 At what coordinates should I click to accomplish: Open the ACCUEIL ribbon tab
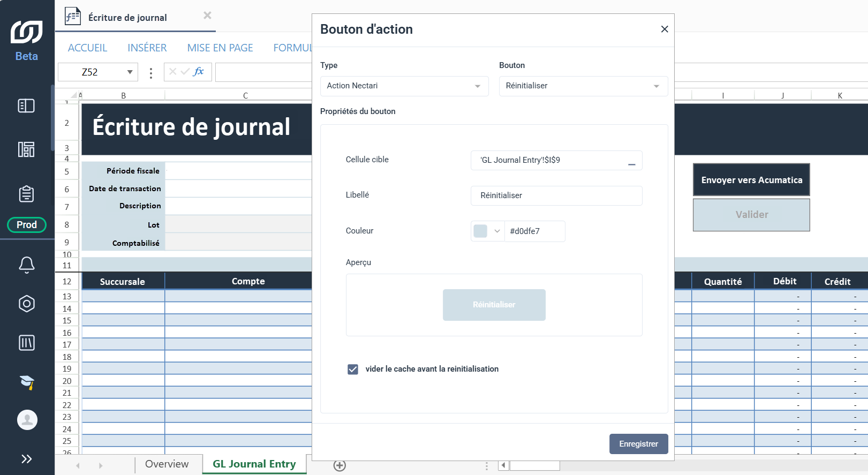pyautogui.click(x=87, y=48)
